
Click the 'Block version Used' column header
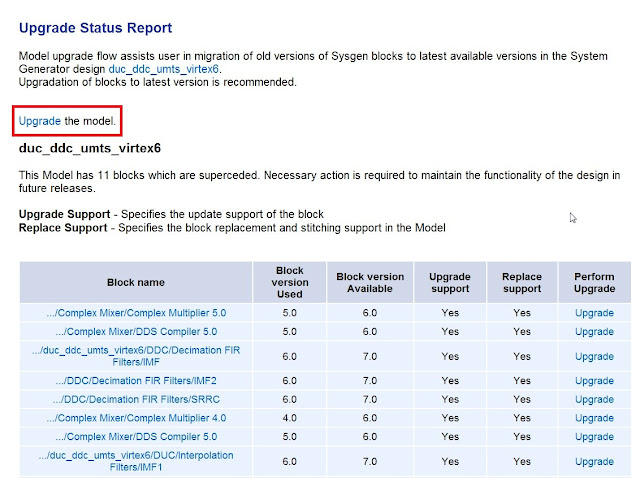click(x=290, y=282)
